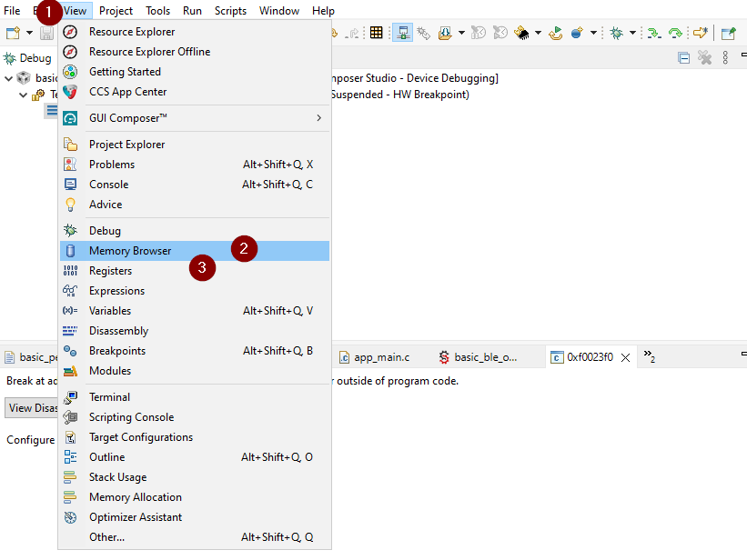This screenshot has height=560, width=747.
Task: Expand the GUI Composer submenu arrow
Action: pos(318,118)
